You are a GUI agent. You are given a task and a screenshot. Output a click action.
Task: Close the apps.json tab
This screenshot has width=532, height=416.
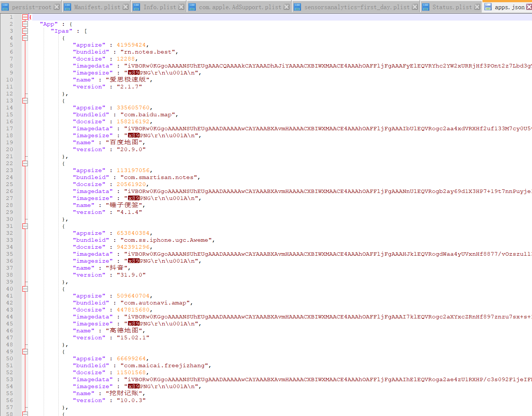click(x=529, y=7)
